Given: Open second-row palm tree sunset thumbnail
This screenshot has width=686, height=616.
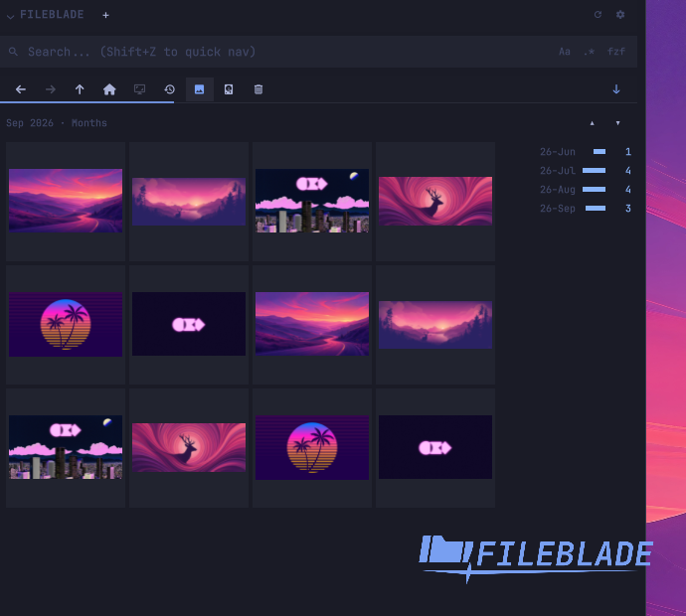Looking at the screenshot, I should click(66, 325).
